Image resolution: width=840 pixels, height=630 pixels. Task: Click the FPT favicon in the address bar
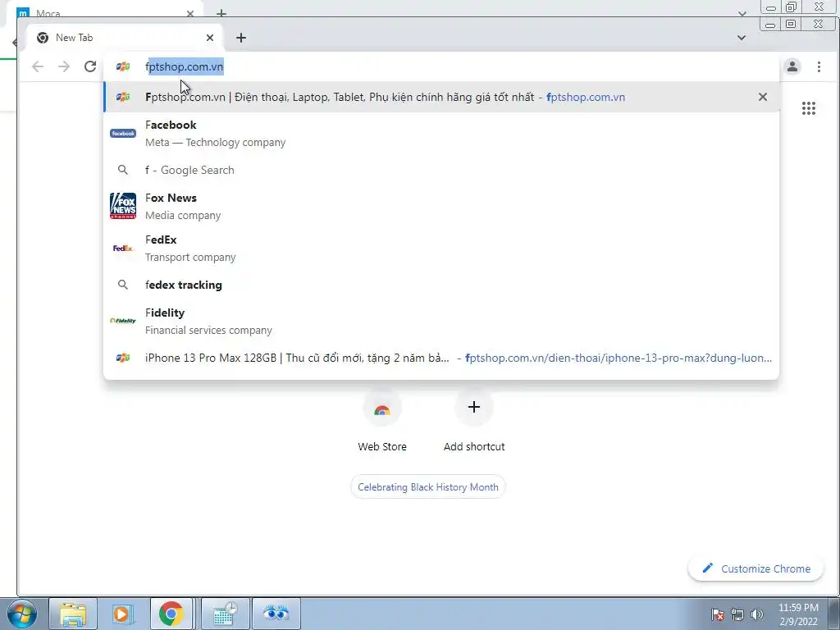coord(123,66)
